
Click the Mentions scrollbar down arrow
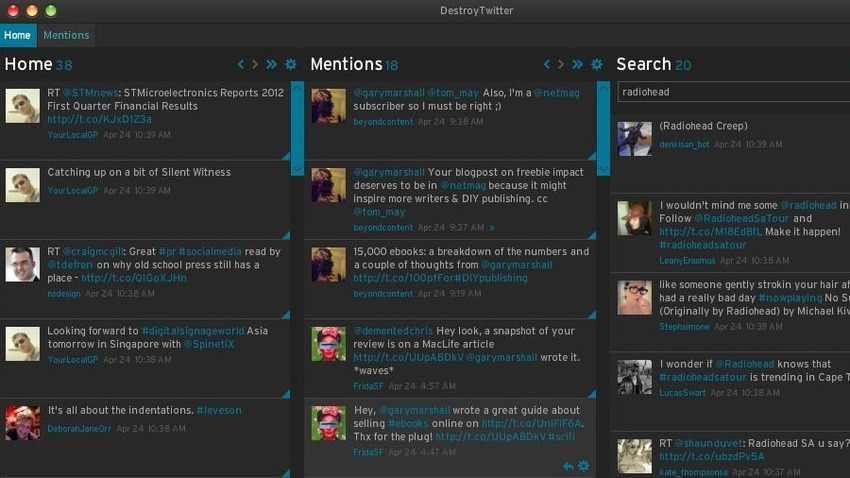click(604, 169)
